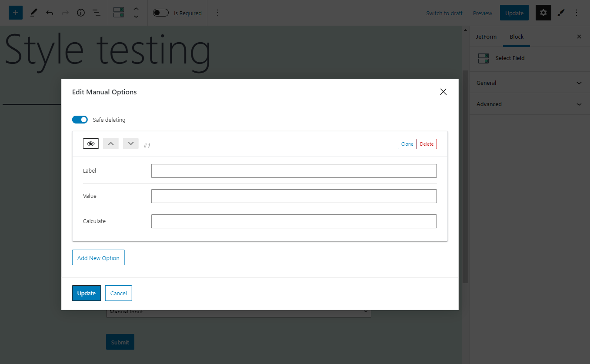The width and height of the screenshot is (590, 364).
Task: Toggle visibility of option #1 with eye icon
Action: point(90,143)
